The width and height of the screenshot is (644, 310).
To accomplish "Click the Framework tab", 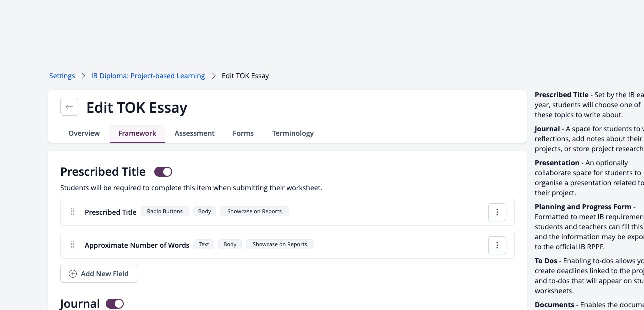I will pos(137,133).
